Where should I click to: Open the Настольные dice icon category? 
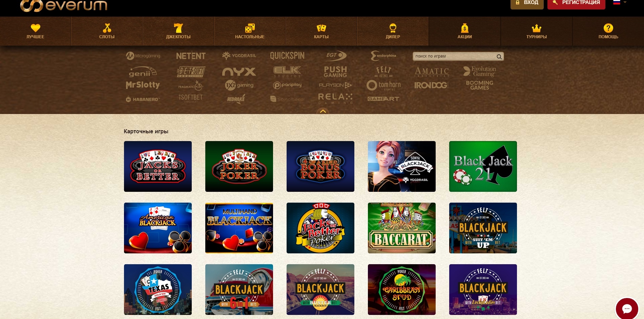250,28
